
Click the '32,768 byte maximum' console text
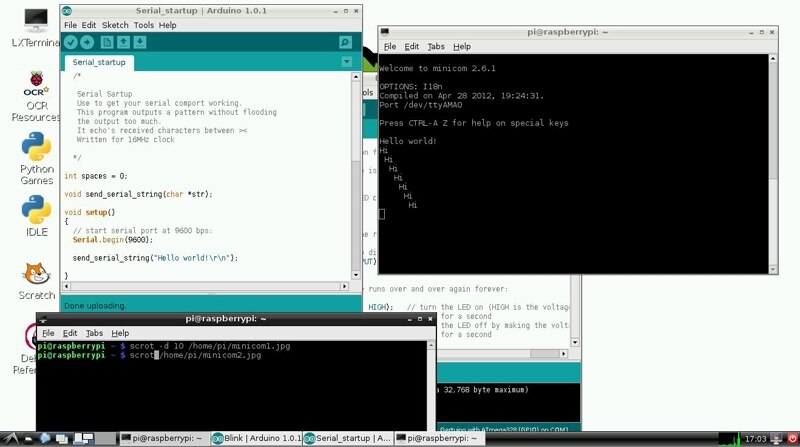click(x=486, y=390)
